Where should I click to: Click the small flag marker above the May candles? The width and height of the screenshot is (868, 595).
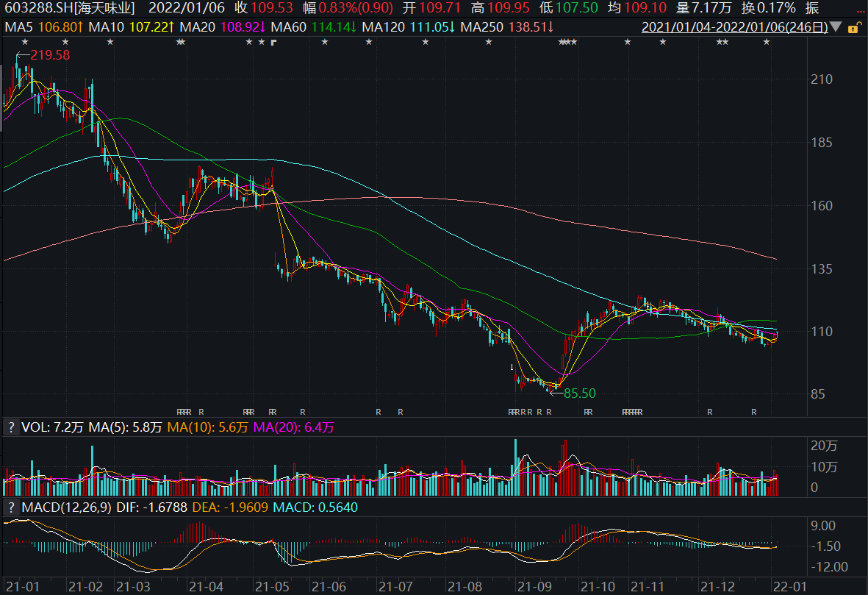pos(273,42)
